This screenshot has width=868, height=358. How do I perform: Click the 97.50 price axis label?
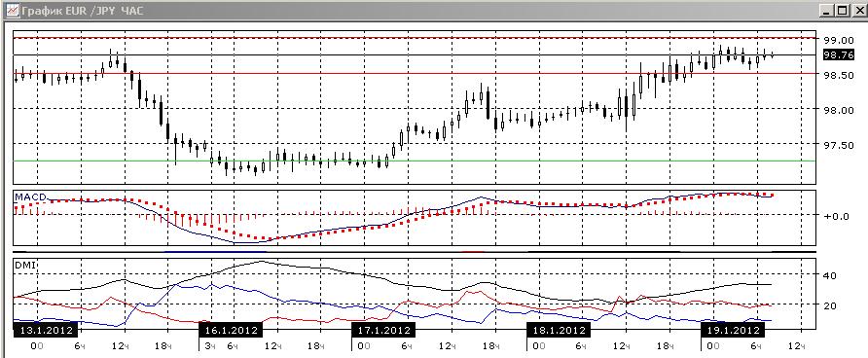click(x=838, y=146)
